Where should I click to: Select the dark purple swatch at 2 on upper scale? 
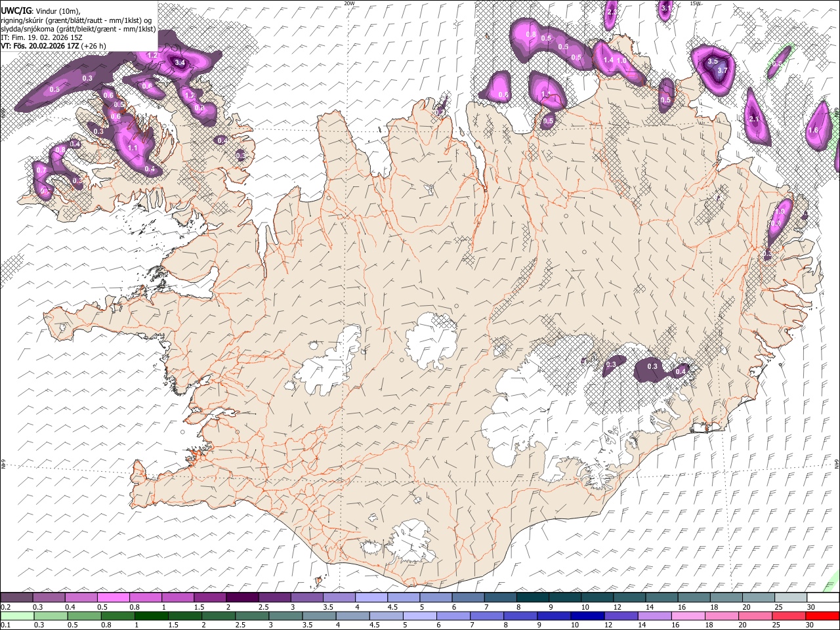(x=242, y=598)
